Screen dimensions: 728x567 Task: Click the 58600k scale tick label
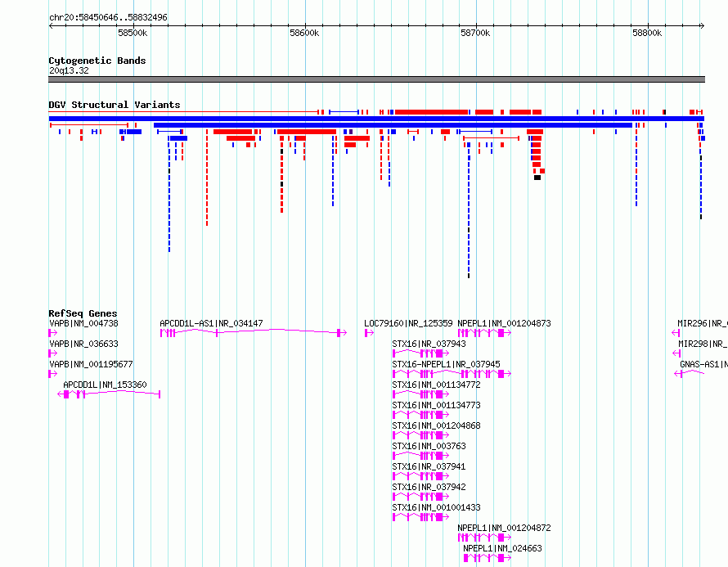(304, 33)
